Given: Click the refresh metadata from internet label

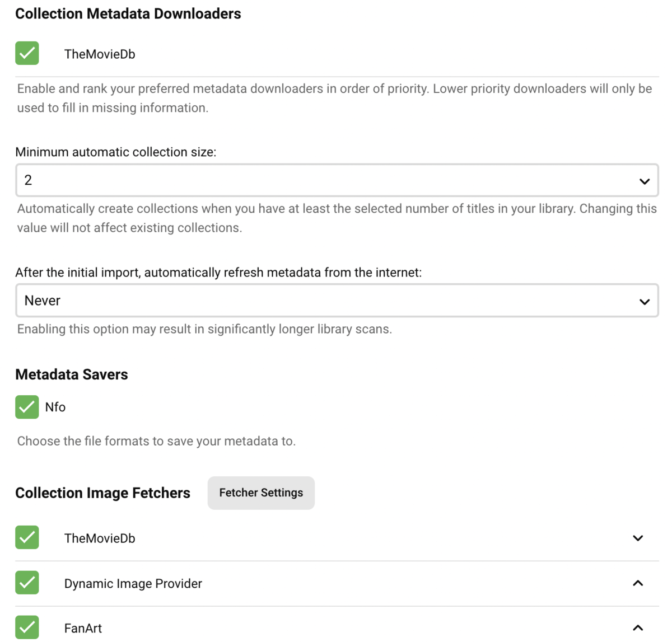Looking at the screenshot, I should (x=218, y=273).
